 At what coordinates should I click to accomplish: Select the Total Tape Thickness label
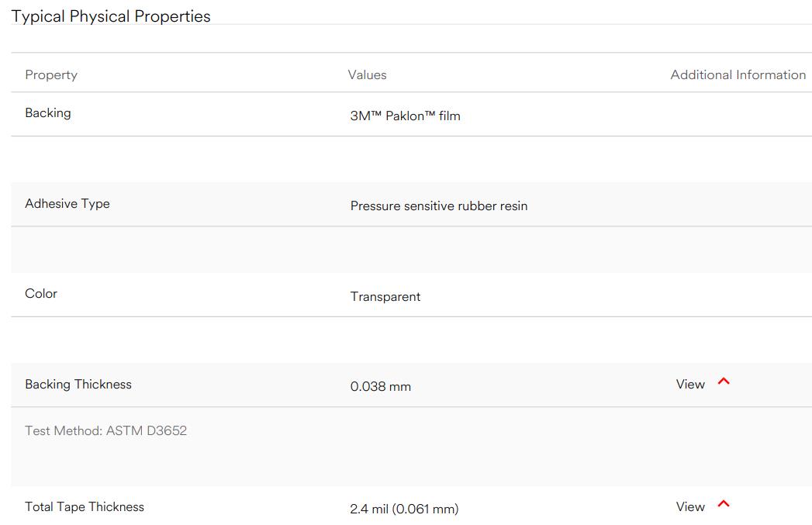(x=85, y=507)
